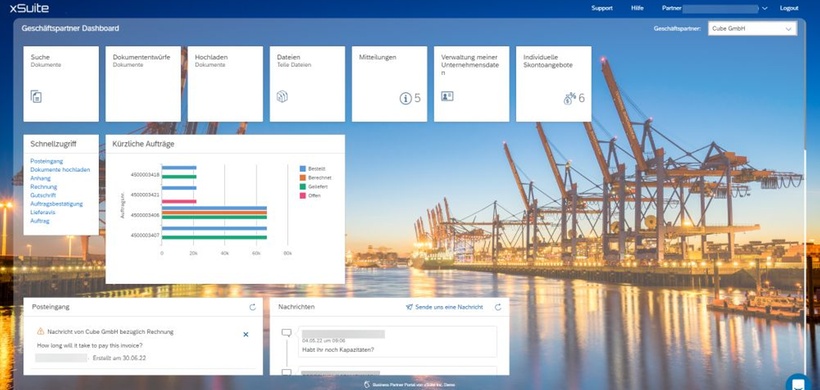
Task: Click the Dokumente hochladen quick link
Action: pyautogui.click(x=60, y=170)
